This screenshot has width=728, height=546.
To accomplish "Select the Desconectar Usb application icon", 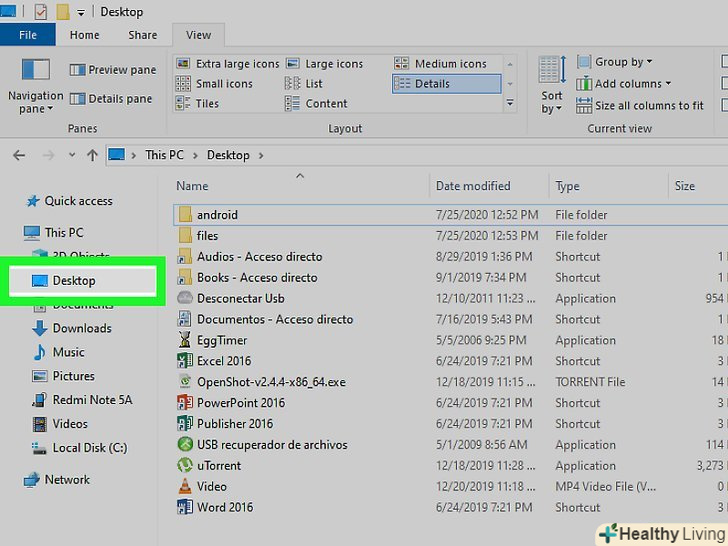I will (185, 298).
